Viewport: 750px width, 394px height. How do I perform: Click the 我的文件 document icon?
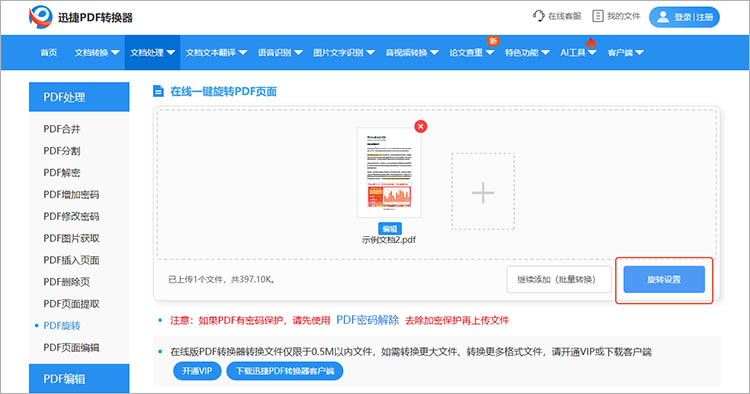coord(597,16)
